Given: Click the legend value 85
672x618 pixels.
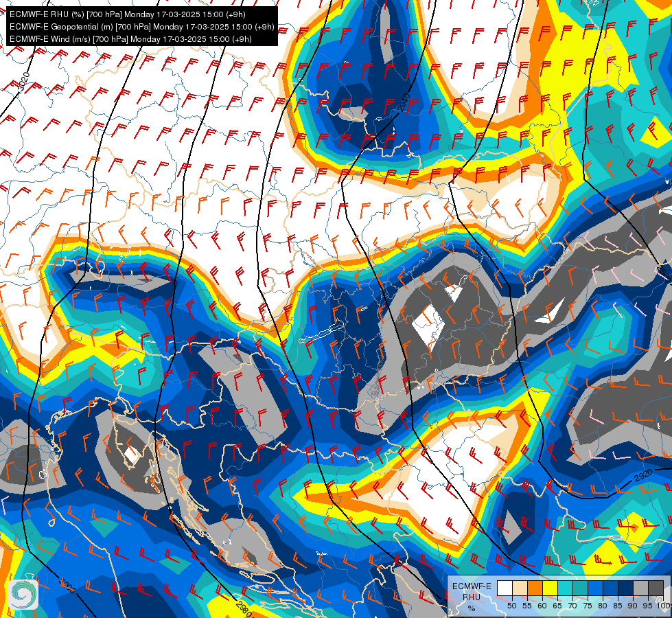Looking at the screenshot, I should coord(618,606).
